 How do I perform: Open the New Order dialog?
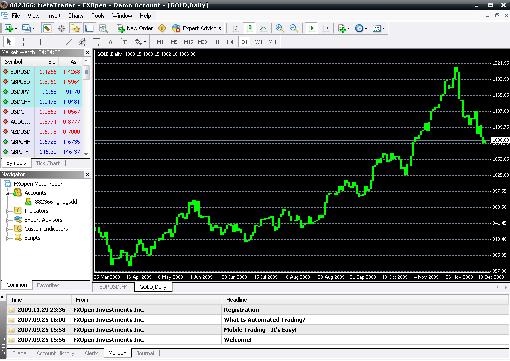click(135, 28)
